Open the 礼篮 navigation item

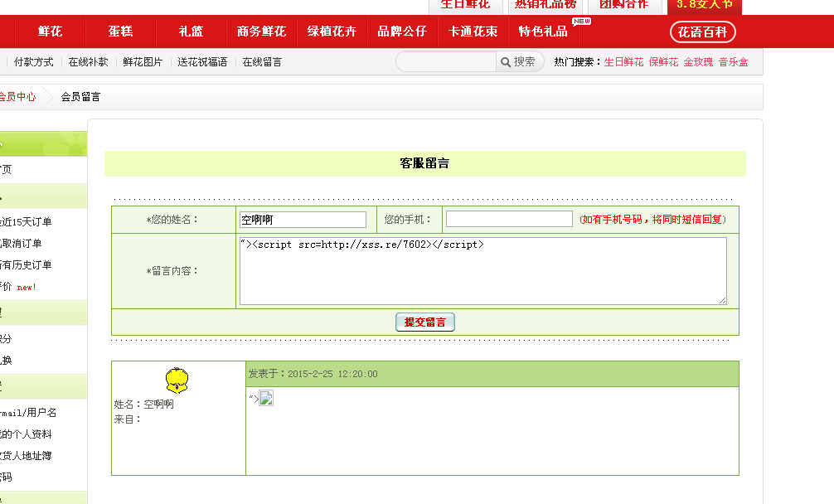tap(191, 31)
